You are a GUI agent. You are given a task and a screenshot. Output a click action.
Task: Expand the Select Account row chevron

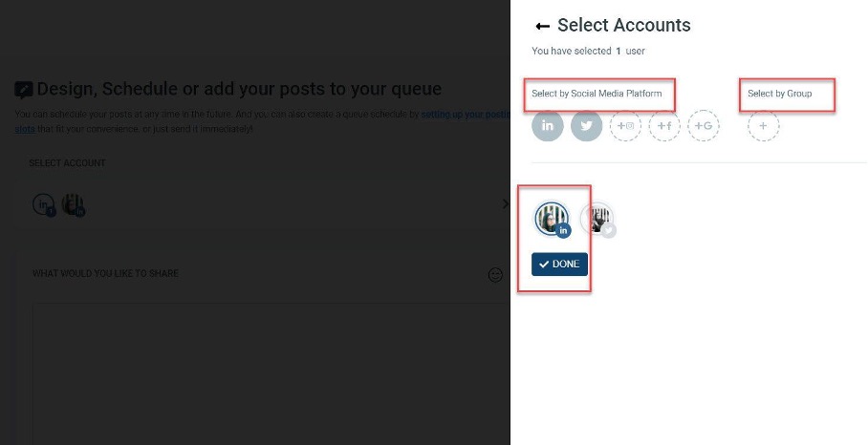[x=505, y=204]
